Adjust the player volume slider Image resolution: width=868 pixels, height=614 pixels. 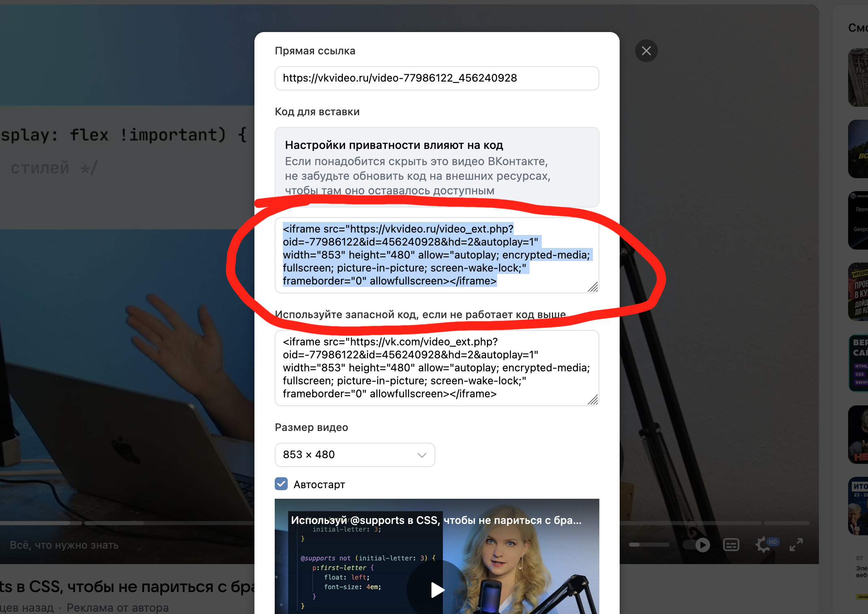[x=648, y=545]
